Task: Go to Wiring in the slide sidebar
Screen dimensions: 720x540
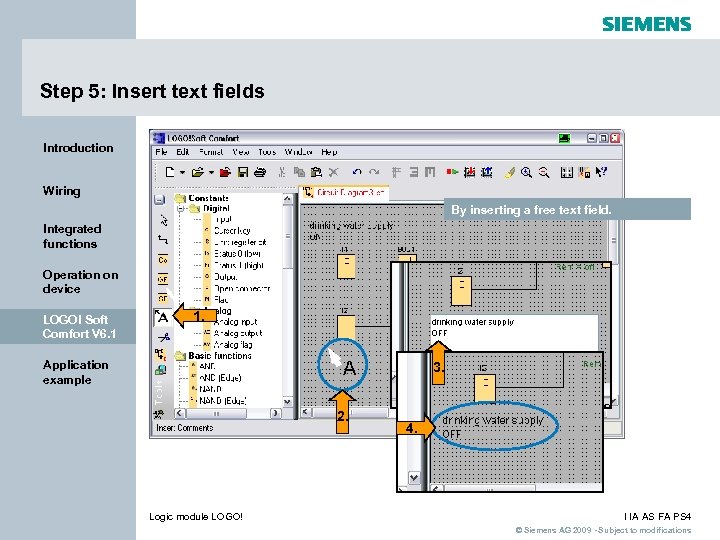Action: 62,191
